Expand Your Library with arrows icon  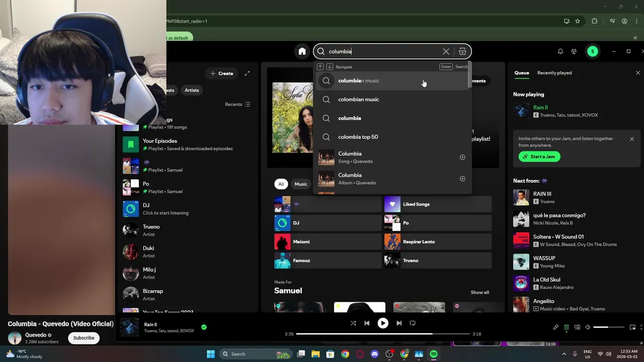247,73
